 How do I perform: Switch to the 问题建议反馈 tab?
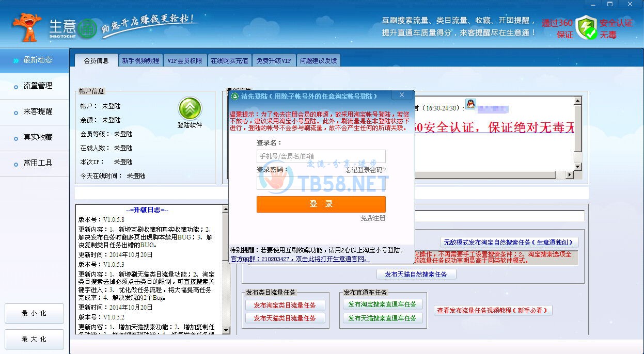319,60
